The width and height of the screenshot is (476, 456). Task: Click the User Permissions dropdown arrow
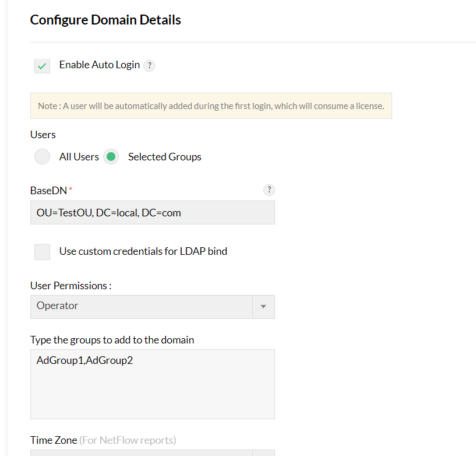coord(263,306)
